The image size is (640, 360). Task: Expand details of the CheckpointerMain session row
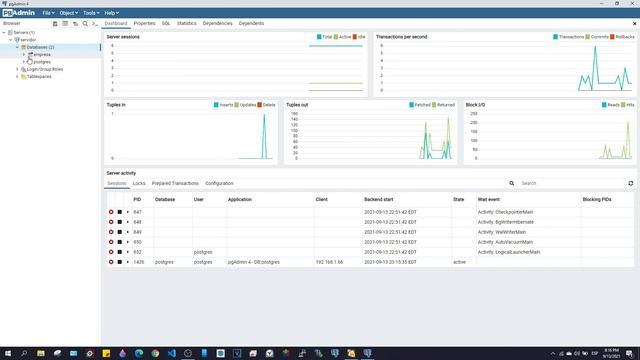127,212
